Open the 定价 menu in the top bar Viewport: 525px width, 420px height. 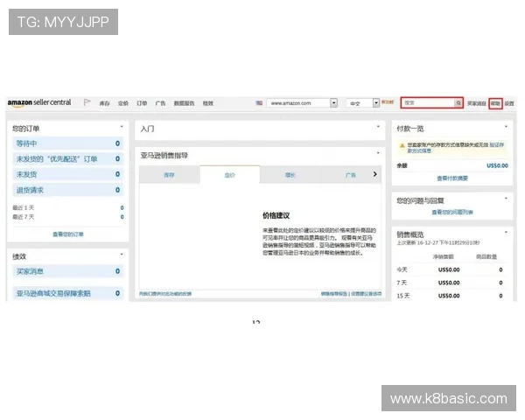(123, 103)
